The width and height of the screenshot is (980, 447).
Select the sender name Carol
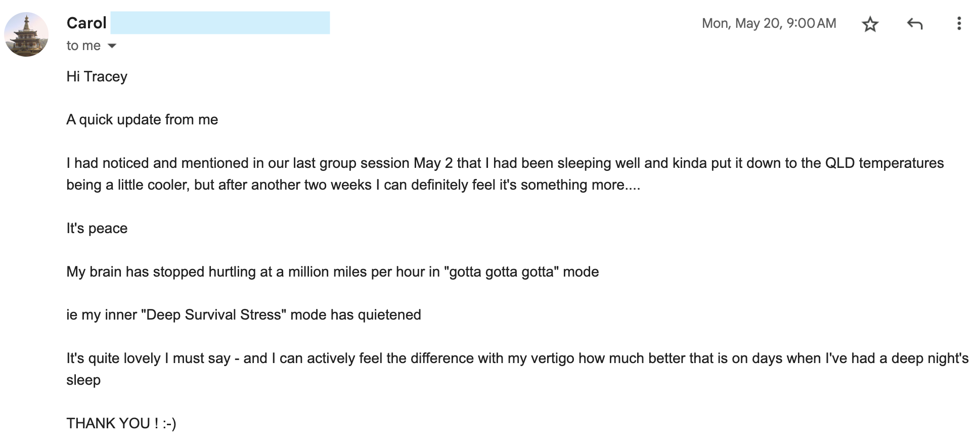[86, 23]
